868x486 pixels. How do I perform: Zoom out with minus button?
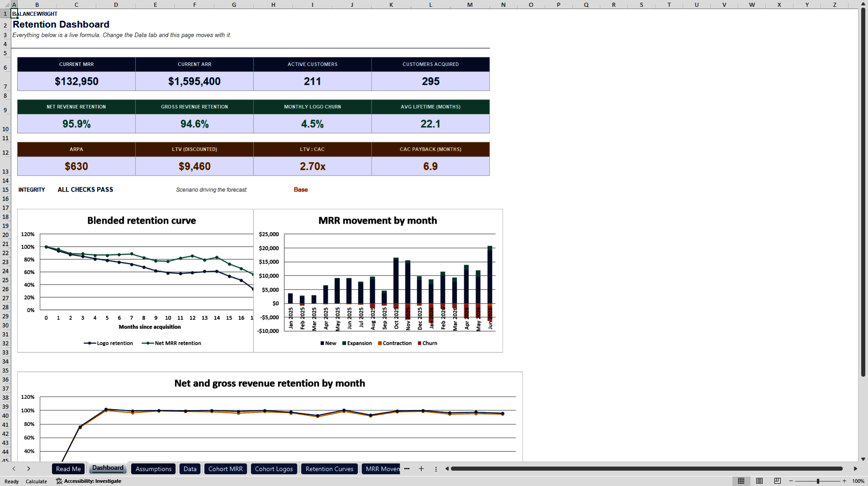[791, 481]
